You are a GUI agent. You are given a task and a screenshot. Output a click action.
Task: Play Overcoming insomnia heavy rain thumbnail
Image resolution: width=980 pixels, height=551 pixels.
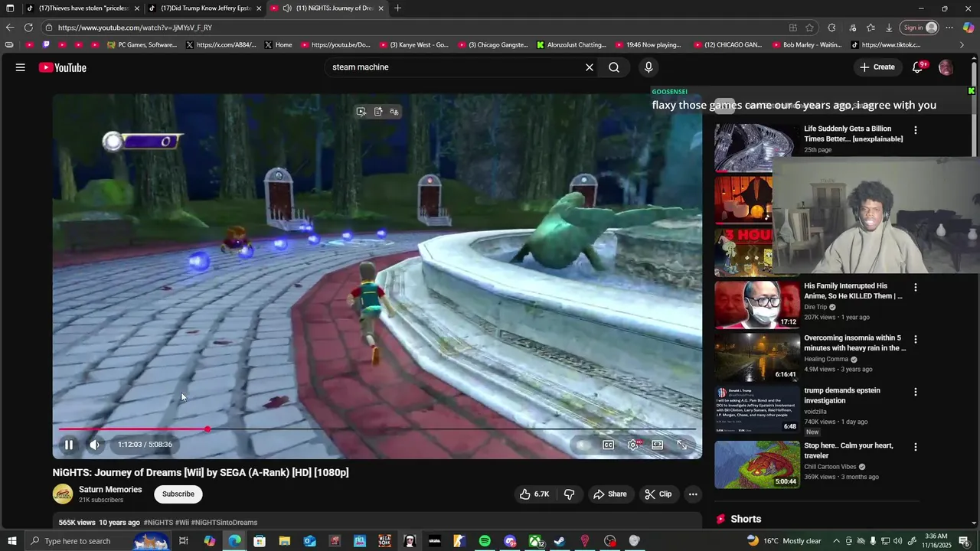tap(757, 357)
